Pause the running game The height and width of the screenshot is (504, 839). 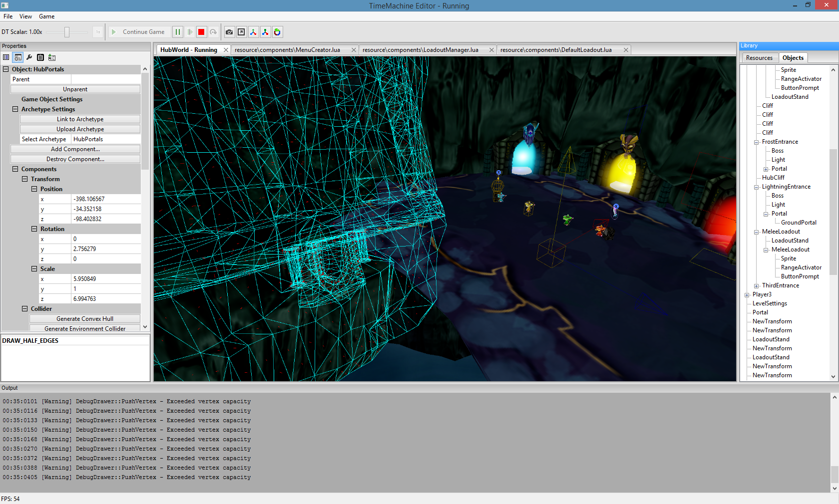point(177,32)
